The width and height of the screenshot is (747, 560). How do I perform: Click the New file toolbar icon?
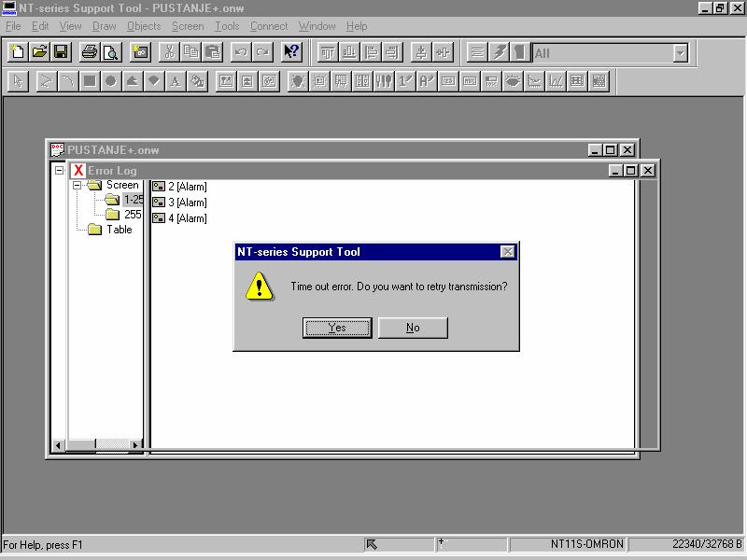[18, 52]
